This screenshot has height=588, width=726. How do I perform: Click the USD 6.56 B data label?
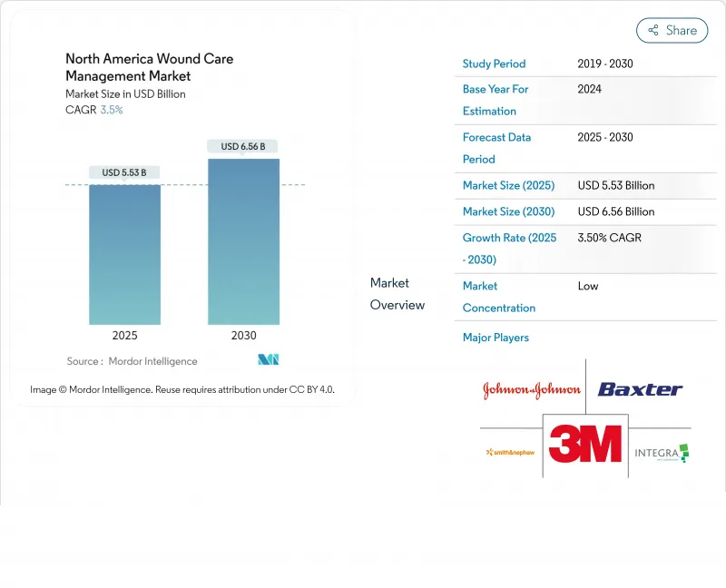click(x=243, y=146)
